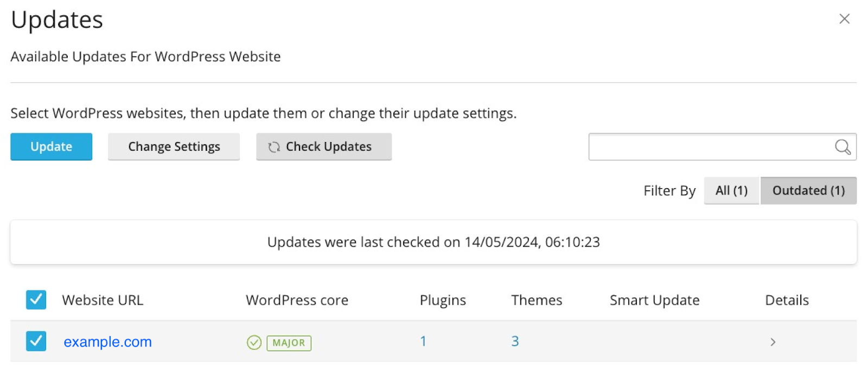Image resolution: width=868 pixels, height=386 pixels.
Task: Select the Outdated (1) filter
Action: (x=808, y=191)
